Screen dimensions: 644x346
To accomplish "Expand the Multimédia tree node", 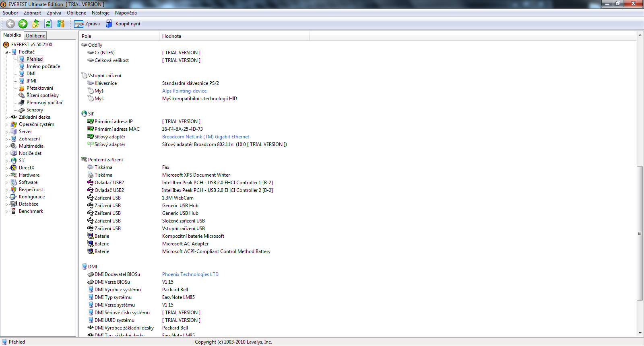I will point(7,146).
